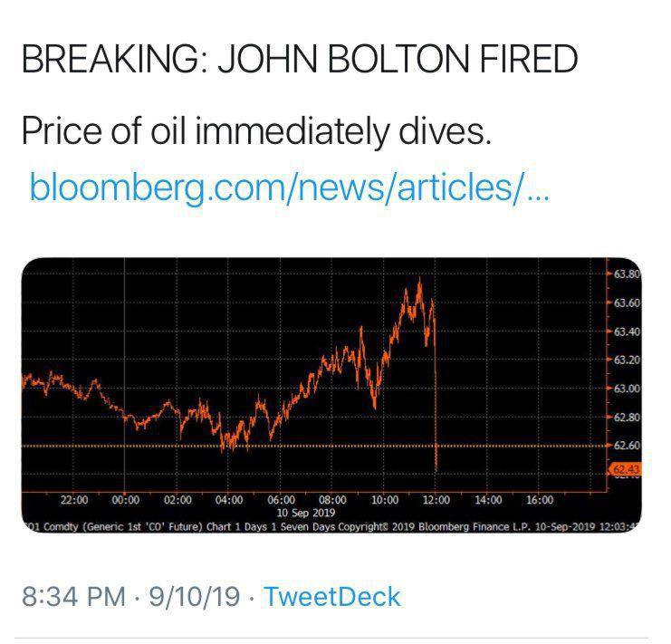Click the chart peak near 63.80
This screenshot has width=671, height=644.
point(419,284)
